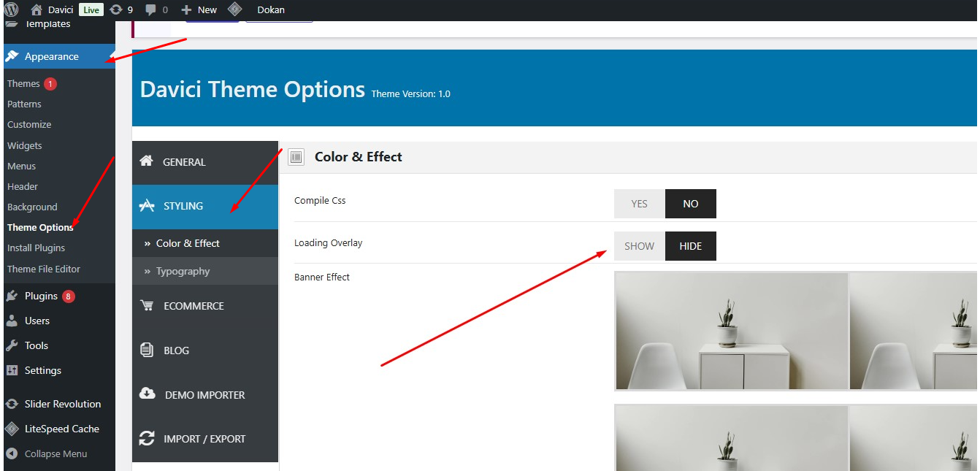Click the 'Loading Overlay' label
The width and height of the screenshot is (980, 471).
pos(329,242)
